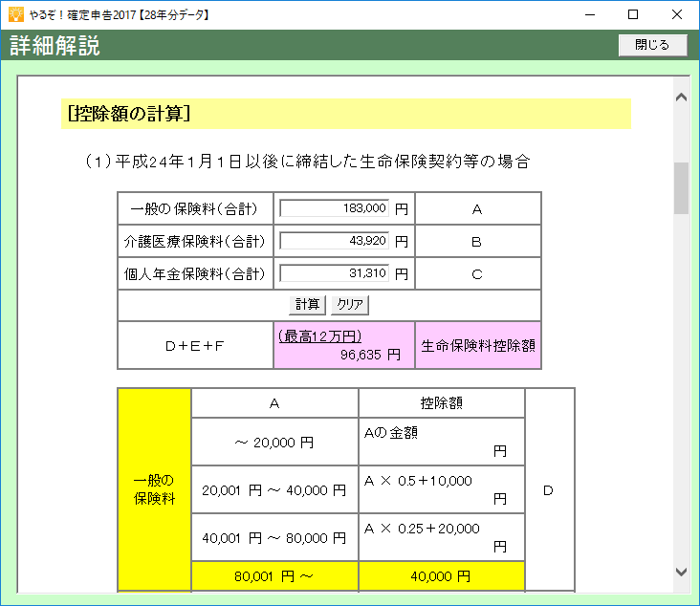Click the highlighted 80,001 円 ～ cell

pos(274,576)
